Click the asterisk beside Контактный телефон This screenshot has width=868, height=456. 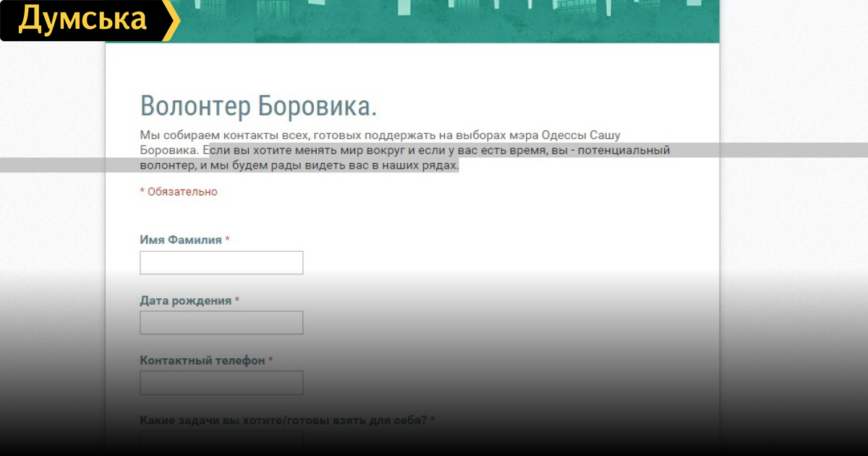click(271, 360)
